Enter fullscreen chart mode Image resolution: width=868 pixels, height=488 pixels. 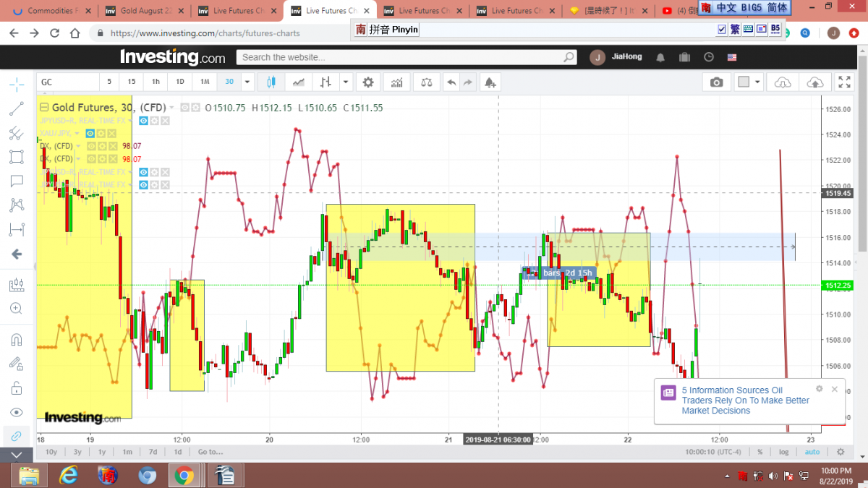coord(844,82)
